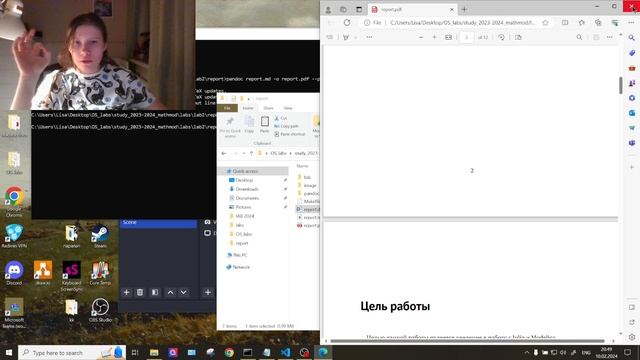Viewport: 640px width, 360px height.
Task: Click the Edge address bar with the file path
Action: point(456,23)
